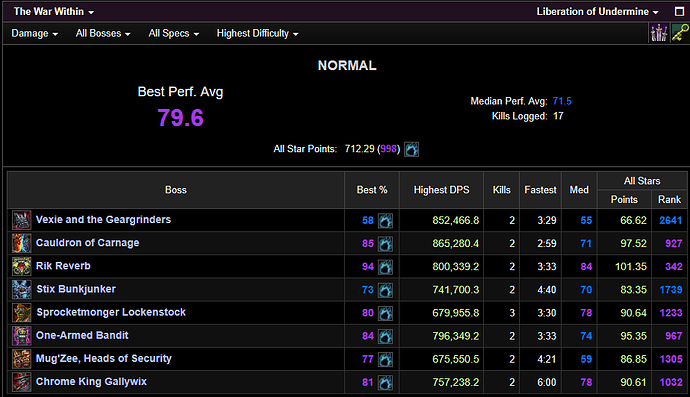The width and height of the screenshot is (690, 397).
Task: Click Median Perf. Avg value 71.5
Action: [x=562, y=101]
